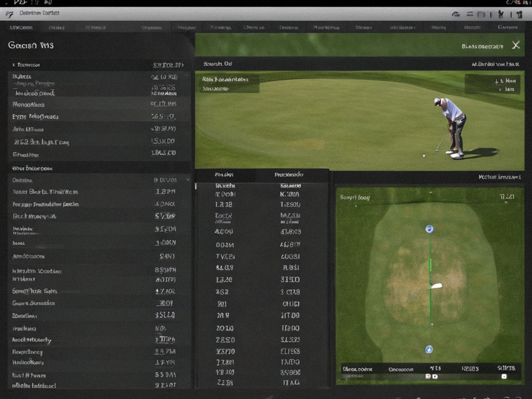Click the curved back-arrow icon in top toolbar
Image resolution: width=532 pixels, height=399 pixels.
(x=456, y=14)
